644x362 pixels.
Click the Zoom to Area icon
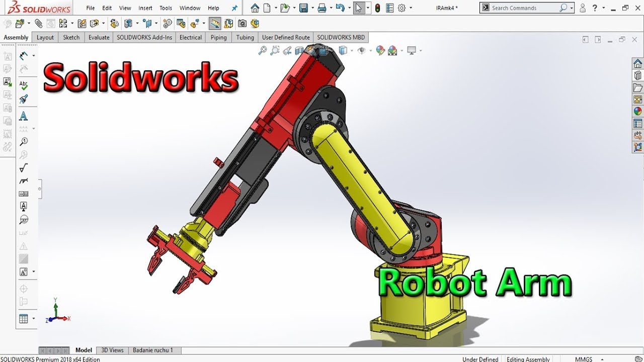click(275, 50)
